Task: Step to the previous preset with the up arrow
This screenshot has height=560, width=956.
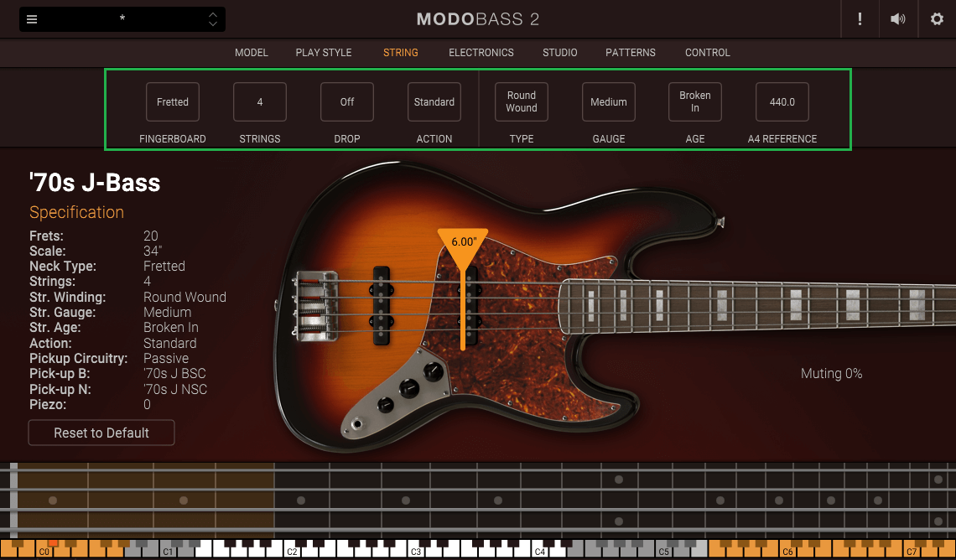Action: (213, 14)
